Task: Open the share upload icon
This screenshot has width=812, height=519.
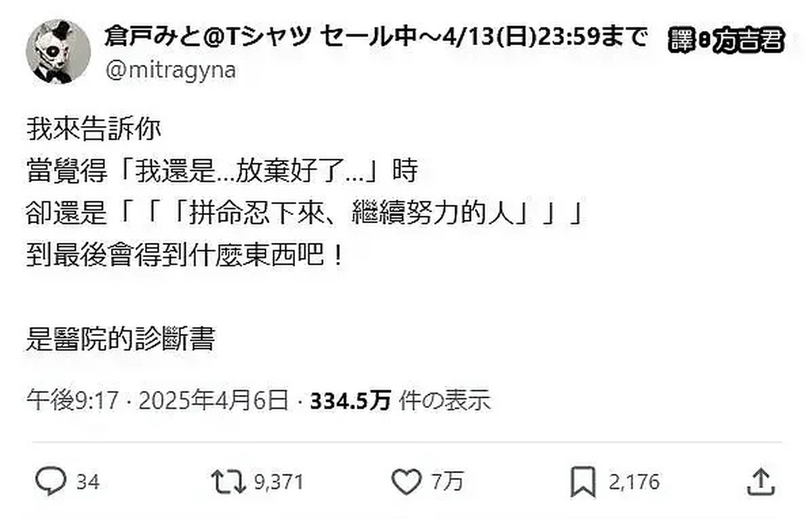Action: point(760,482)
